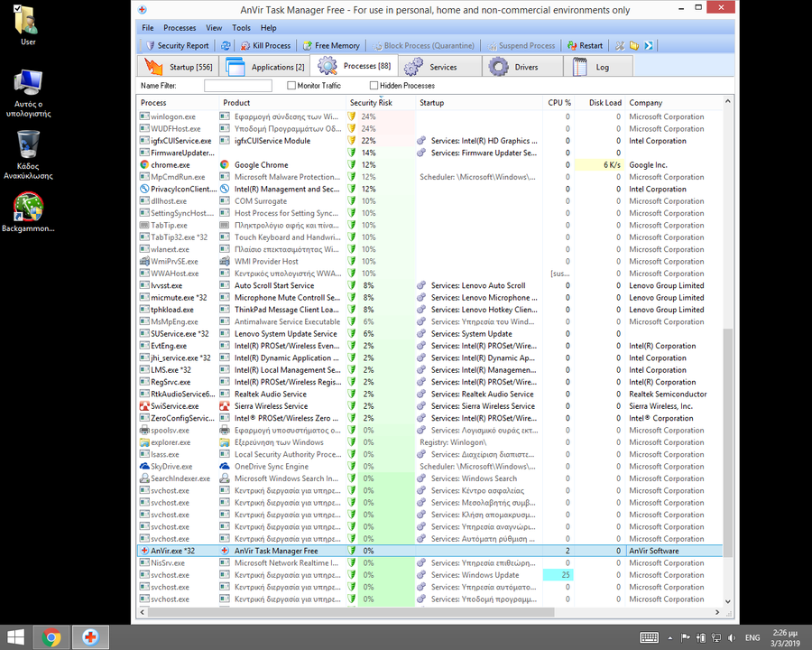Open the Drivers tab
The width and height of the screenshot is (812, 650).
(x=522, y=67)
